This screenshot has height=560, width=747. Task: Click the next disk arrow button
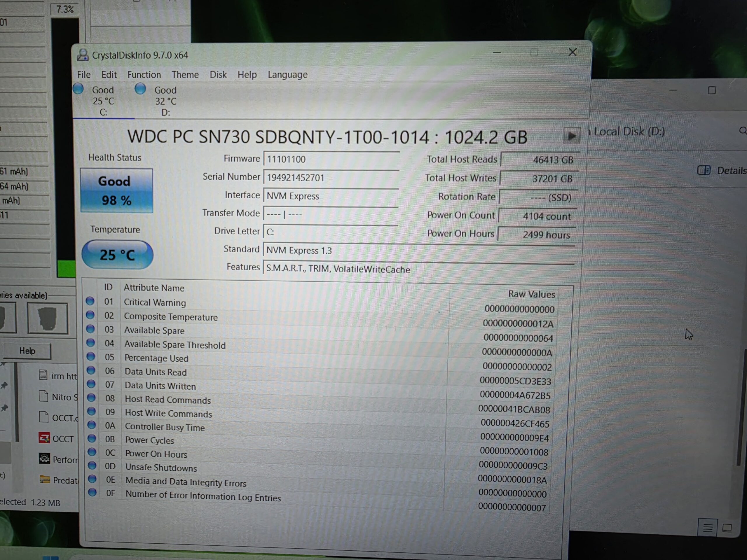[572, 136]
